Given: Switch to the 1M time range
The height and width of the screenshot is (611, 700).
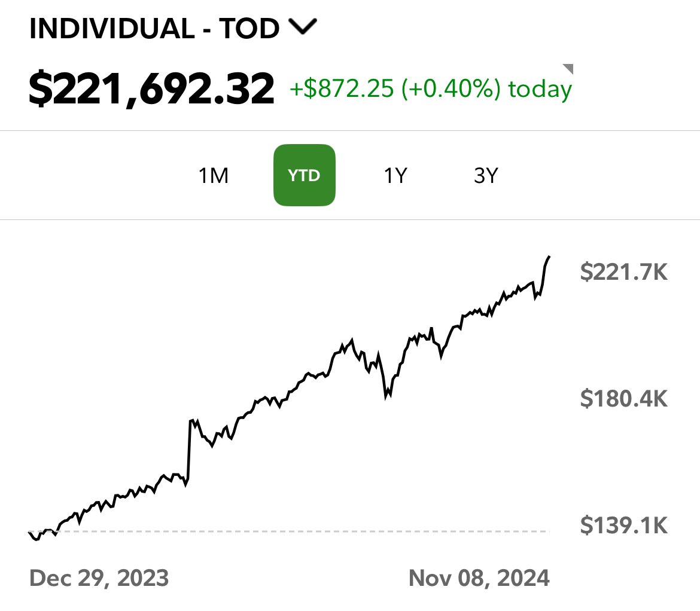Looking at the screenshot, I should 214,176.
